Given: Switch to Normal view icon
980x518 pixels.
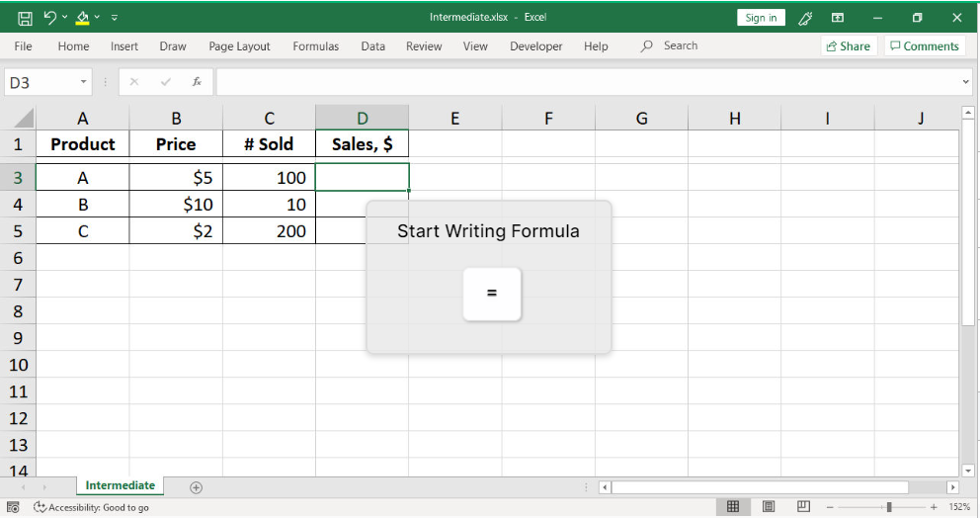Looking at the screenshot, I should tap(733, 507).
